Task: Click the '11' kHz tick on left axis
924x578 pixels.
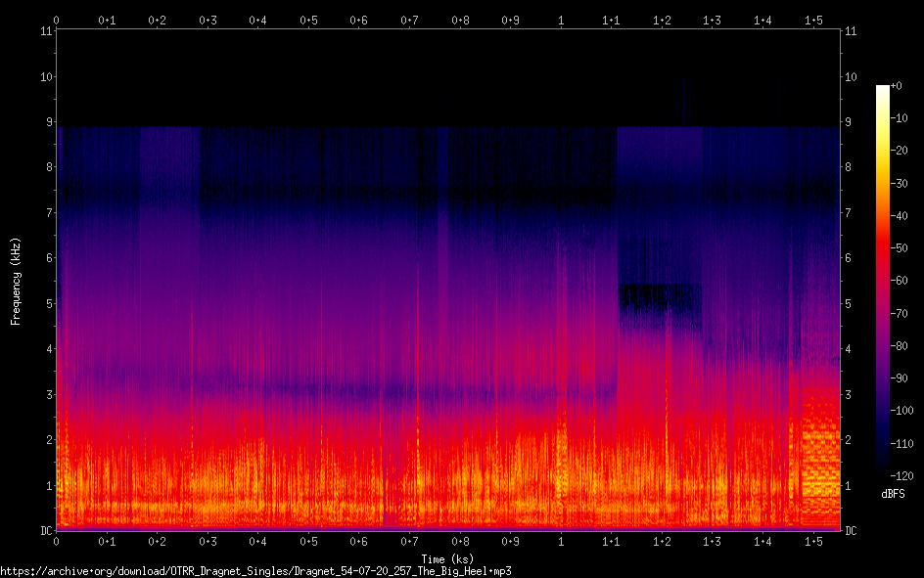Action: [45, 31]
